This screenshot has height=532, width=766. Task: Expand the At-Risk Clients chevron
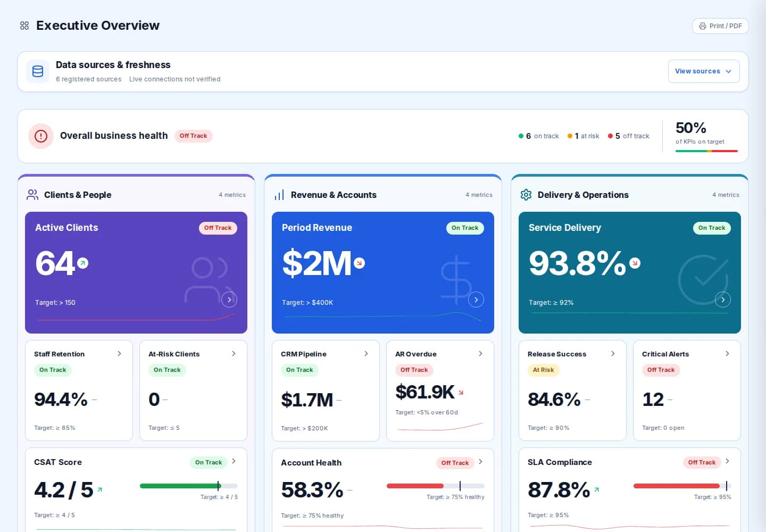pyautogui.click(x=234, y=354)
